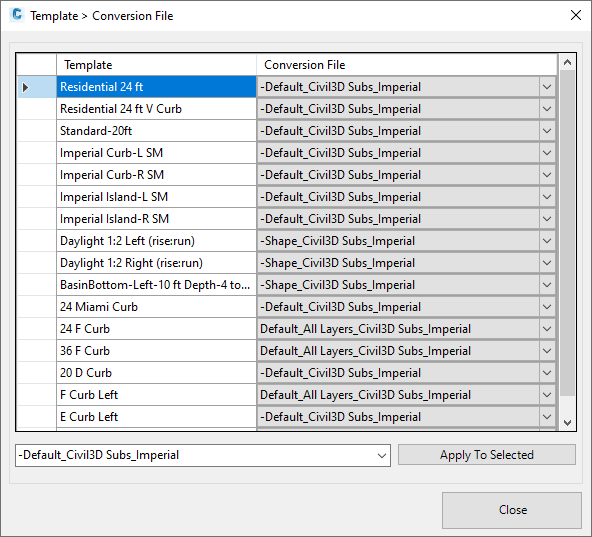
Task: Open conversion file dropdown for Residential 24 ft V Curb
Action: (547, 109)
